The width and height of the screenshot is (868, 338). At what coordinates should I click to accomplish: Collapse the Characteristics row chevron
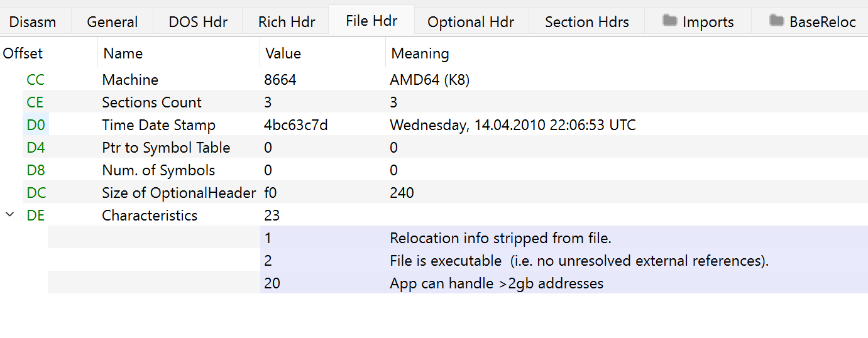click(10, 215)
